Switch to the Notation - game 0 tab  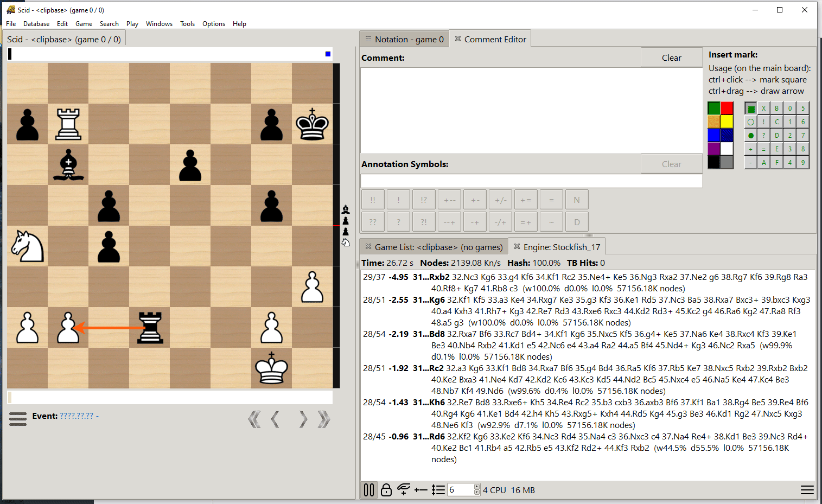[x=404, y=39]
